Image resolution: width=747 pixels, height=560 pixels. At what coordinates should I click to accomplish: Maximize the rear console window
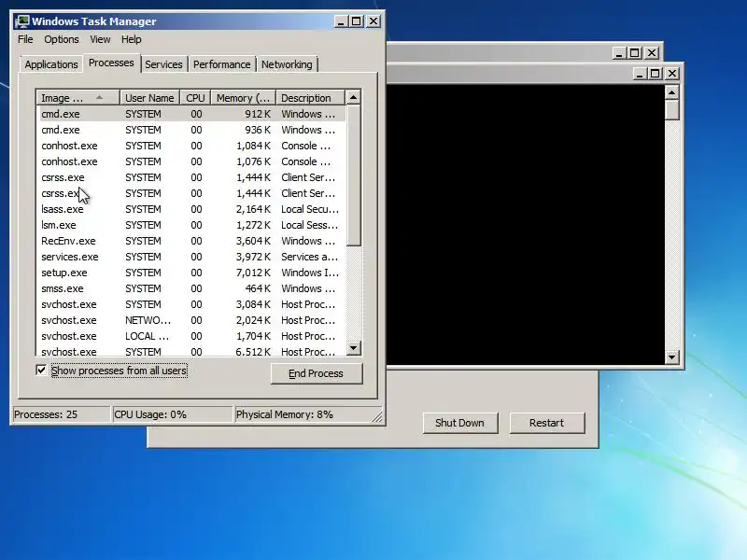(635, 53)
